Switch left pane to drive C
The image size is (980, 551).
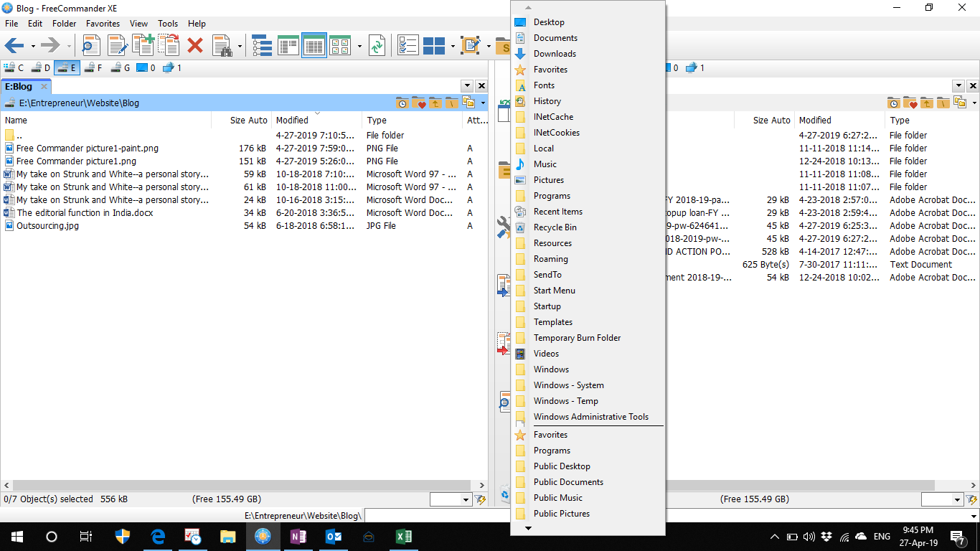14,68
